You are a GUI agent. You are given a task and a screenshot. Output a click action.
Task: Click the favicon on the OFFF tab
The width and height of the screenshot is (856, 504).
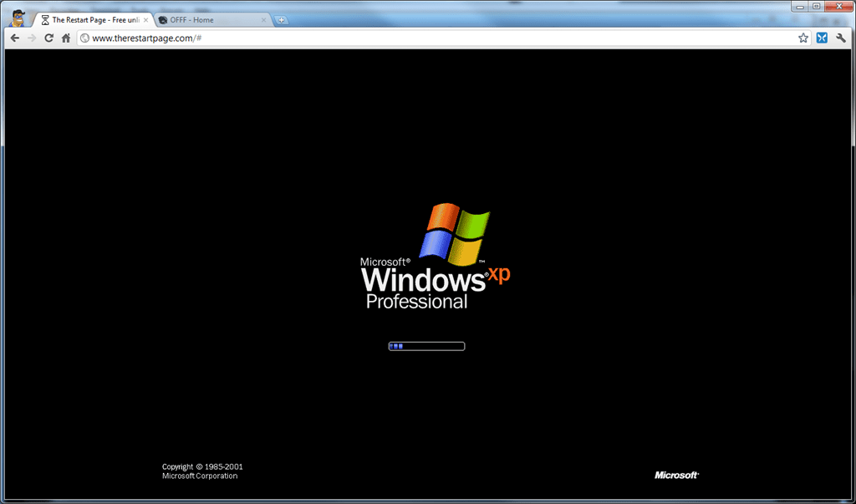pyautogui.click(x=162, y=18)
